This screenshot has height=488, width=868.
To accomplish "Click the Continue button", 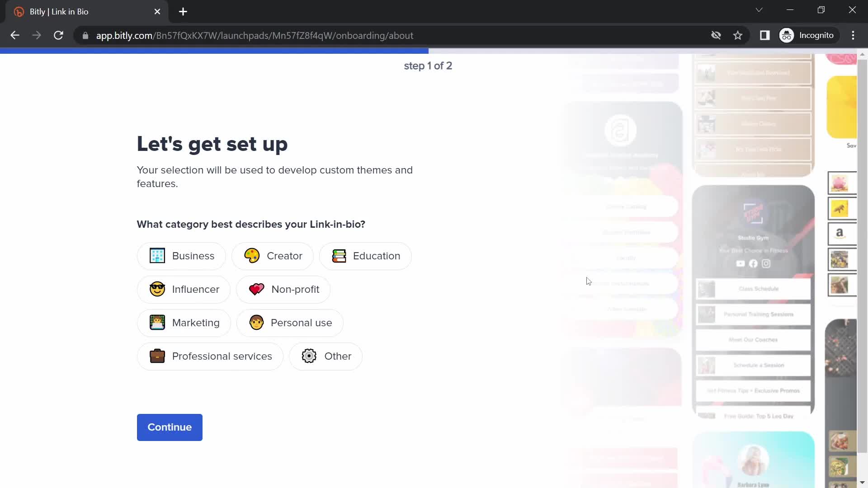I will point(170,427).
